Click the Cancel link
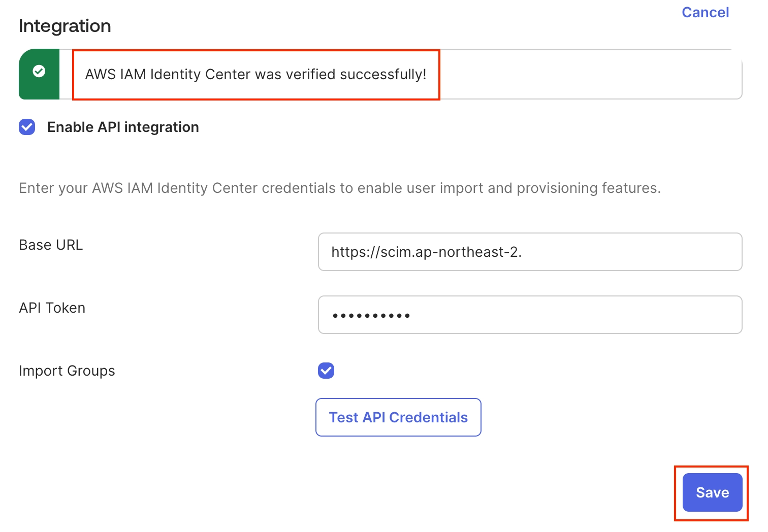This screenshot has height=532, width=768. point(705,12)
